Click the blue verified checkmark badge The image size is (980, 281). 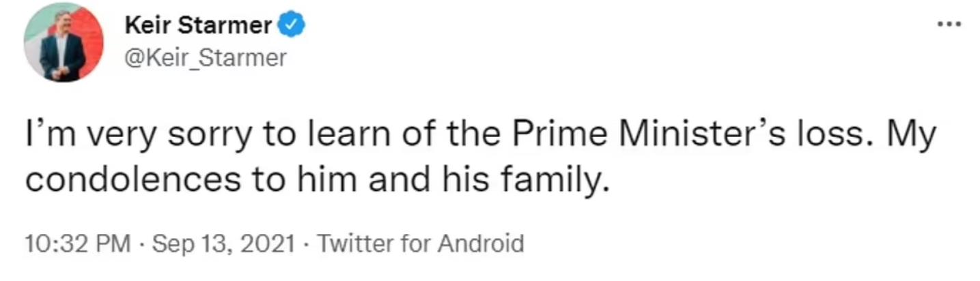click(x=293, y=26)
